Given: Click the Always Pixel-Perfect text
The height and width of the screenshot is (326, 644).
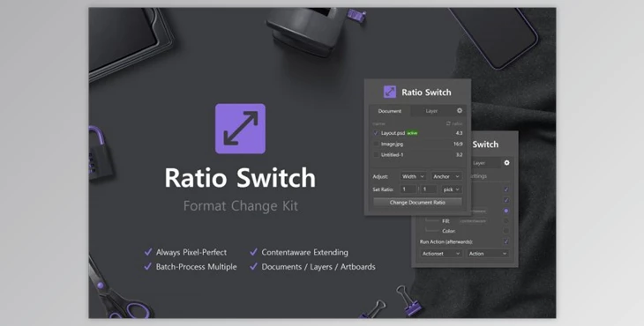Looking at the screenshot, I should (x=191, y=252).
